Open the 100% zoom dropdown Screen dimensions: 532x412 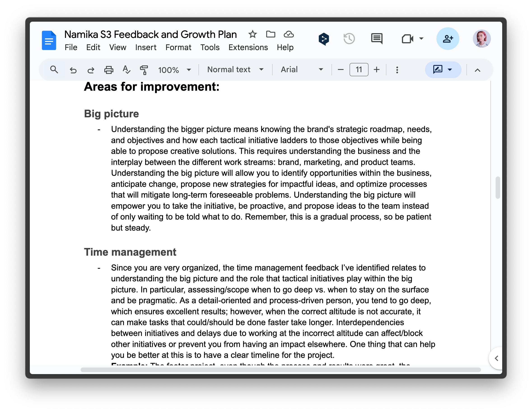174,70
